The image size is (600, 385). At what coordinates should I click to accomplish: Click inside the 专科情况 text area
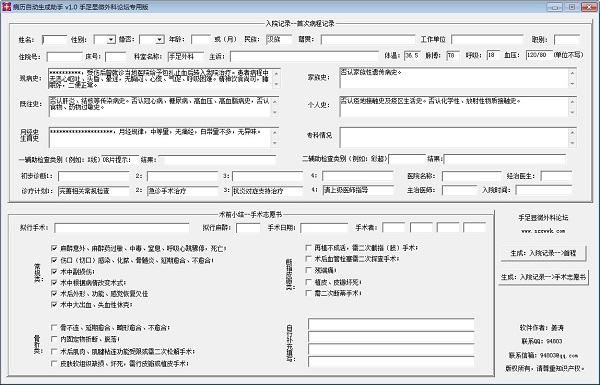(454, 137)
